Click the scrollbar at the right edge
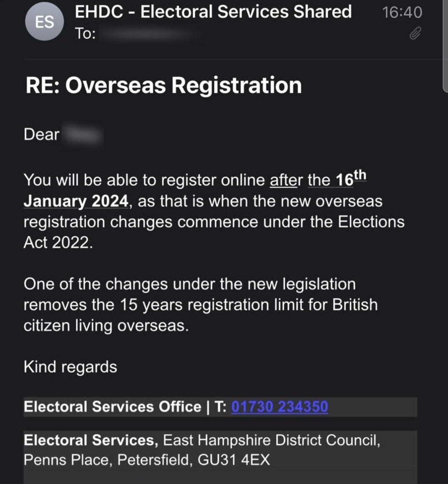This screenshot has width=448, height=484. pyautogui.click(x=445, y=46)
